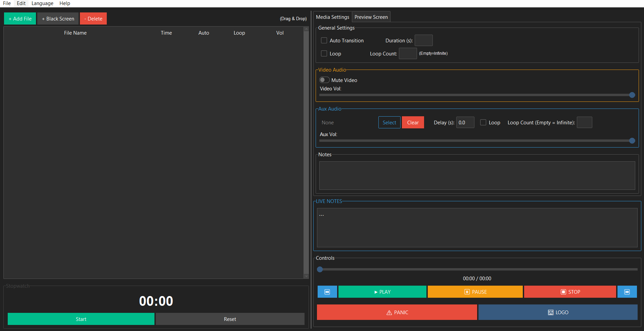
Task: Pause playback with the PAUSE button
Action: click(x=475, y=292)
